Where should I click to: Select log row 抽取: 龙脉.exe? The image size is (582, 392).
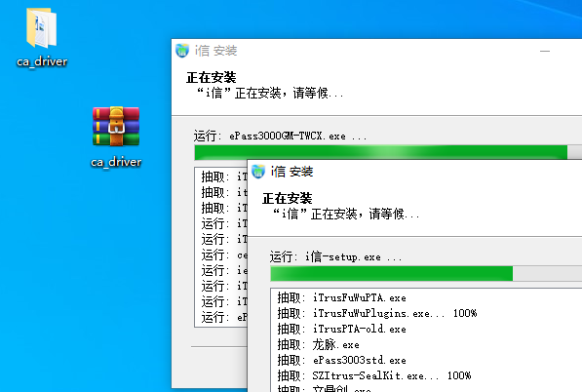[x=318, y=345]
